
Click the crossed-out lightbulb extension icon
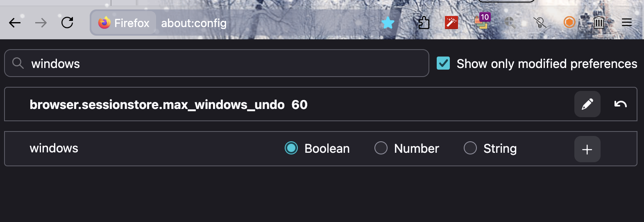540,23
